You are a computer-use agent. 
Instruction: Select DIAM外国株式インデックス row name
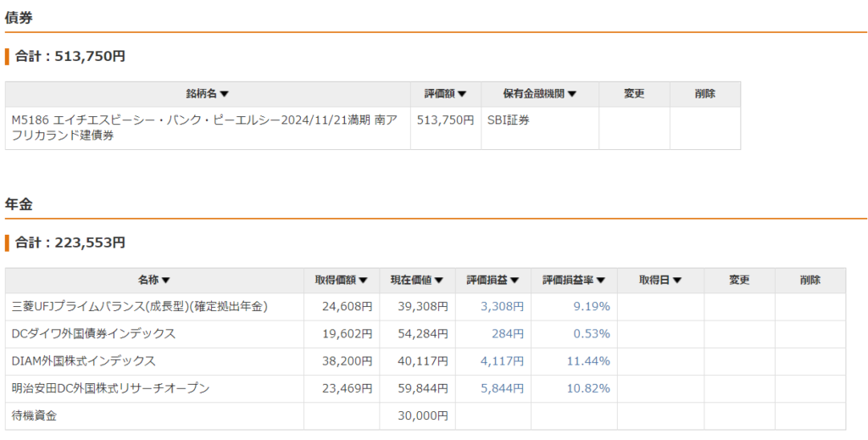coord(84,361)
